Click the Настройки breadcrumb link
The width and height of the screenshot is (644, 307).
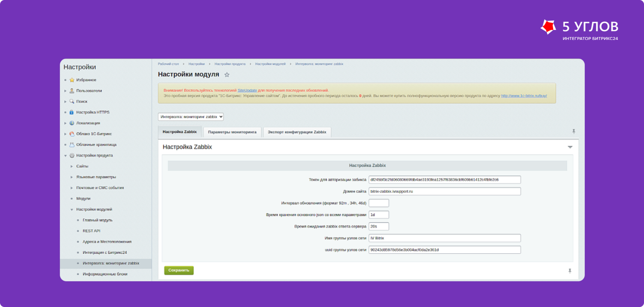pyautogui.click(x=197, y=64)
